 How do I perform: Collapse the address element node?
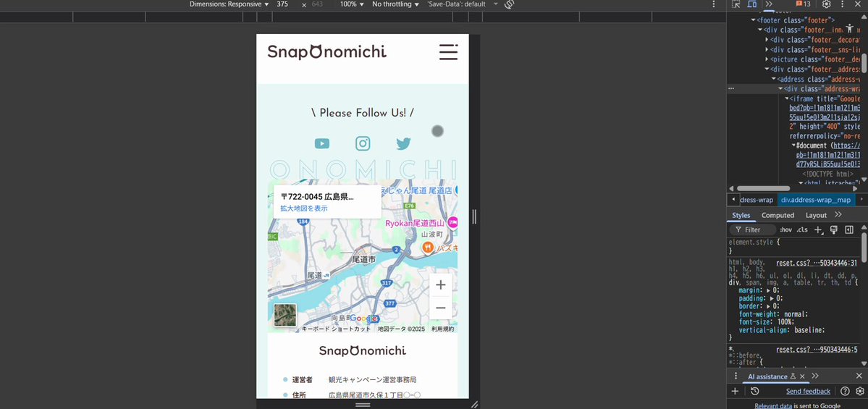tap(774, 79)
